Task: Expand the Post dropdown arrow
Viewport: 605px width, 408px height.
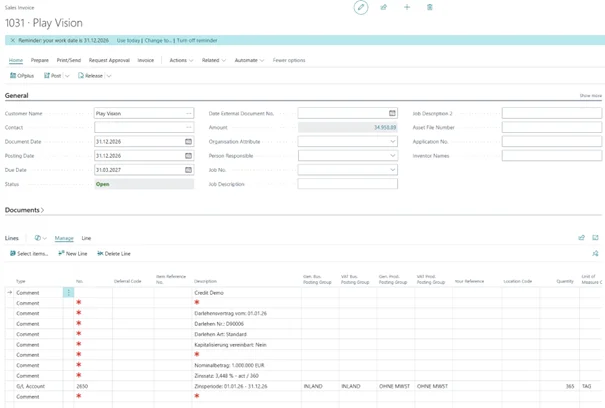Action: tap(68, 76)
